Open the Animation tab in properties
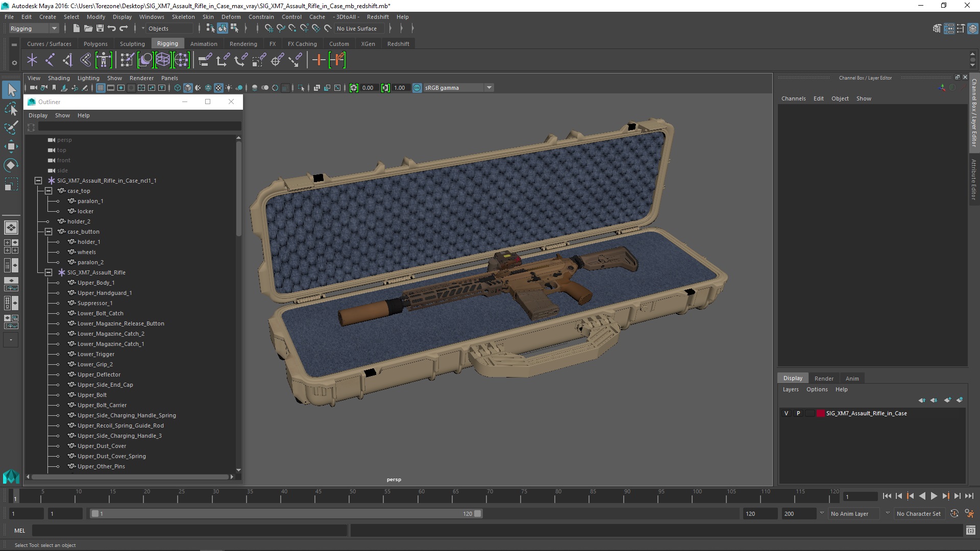 [x=851, y=378]
